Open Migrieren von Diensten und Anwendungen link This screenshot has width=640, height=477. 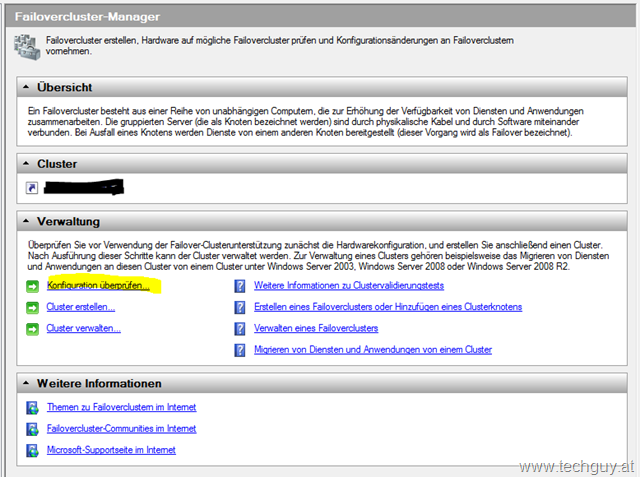tap(373, 350)
